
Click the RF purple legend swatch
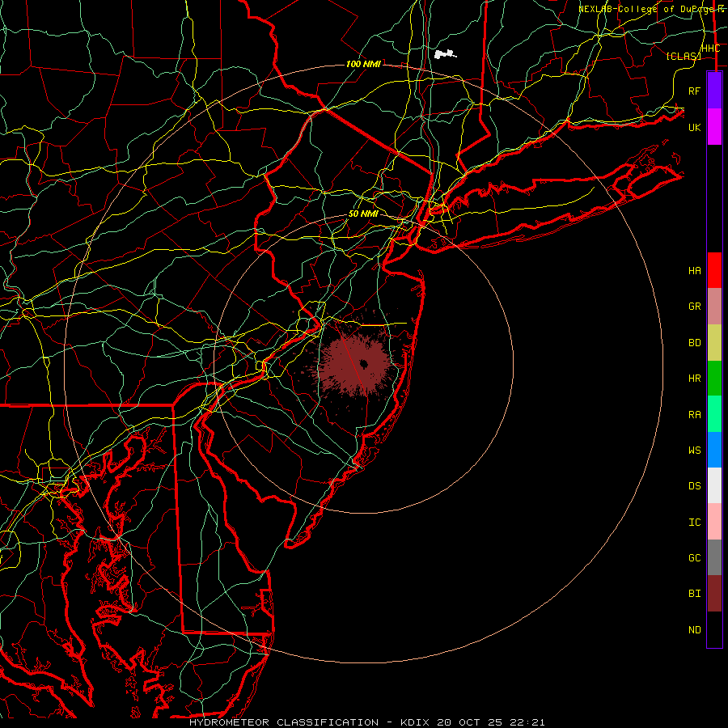click(714, 91)
